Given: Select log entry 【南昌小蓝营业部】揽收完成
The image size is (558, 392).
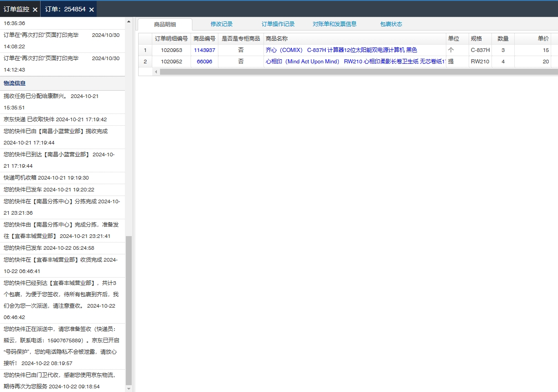Looking at the screenshot, I should pos(62,137).
